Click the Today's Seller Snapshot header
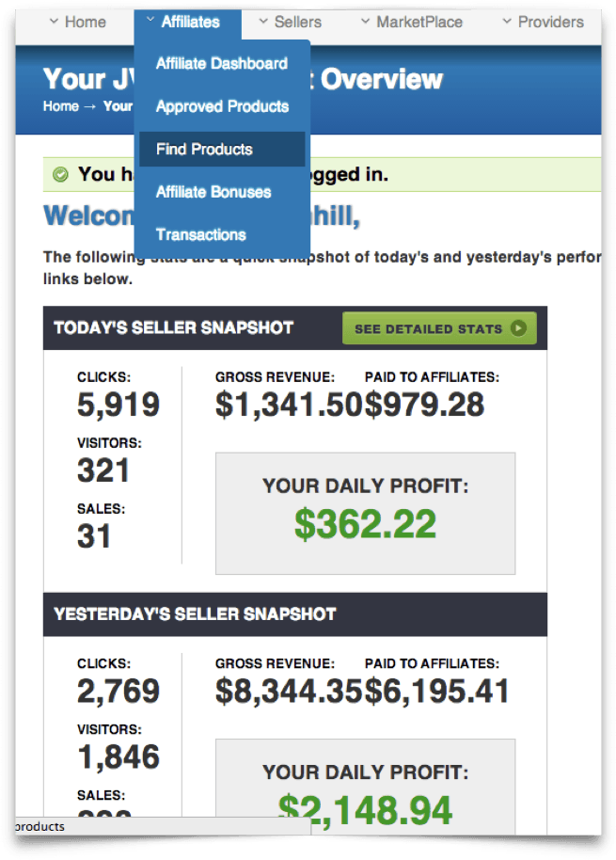Screen dimensions: 616x860 click(x=174, y=328)
